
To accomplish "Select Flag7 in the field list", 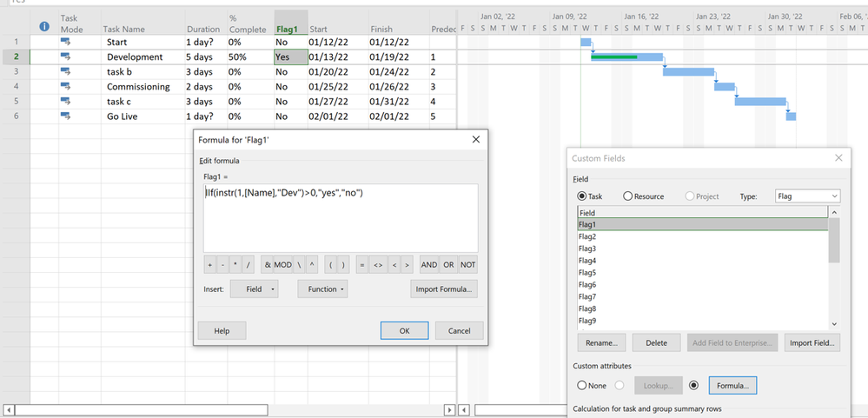I will pyautogui.click(x=703, y=296).
